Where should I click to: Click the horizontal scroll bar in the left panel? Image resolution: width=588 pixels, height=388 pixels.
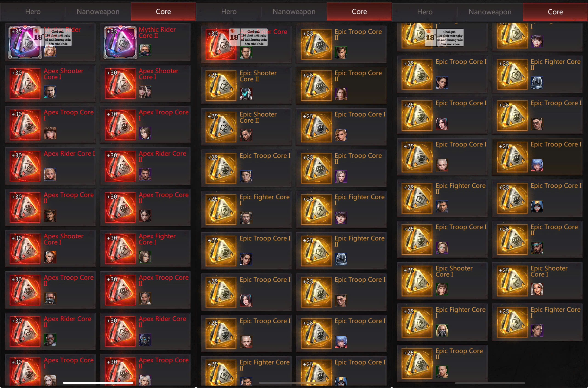click(x=98, y=383)
